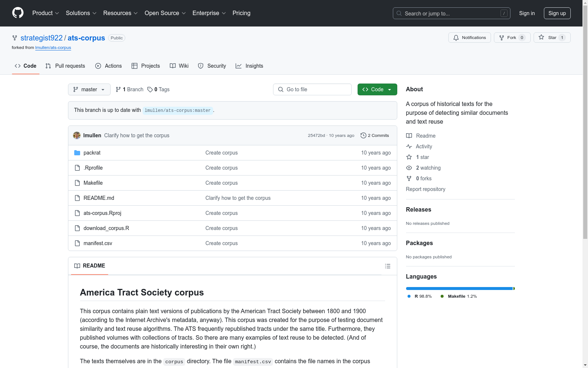588x368 pixels.
Task: Click the README.md file icon
Action: point(77,198)
